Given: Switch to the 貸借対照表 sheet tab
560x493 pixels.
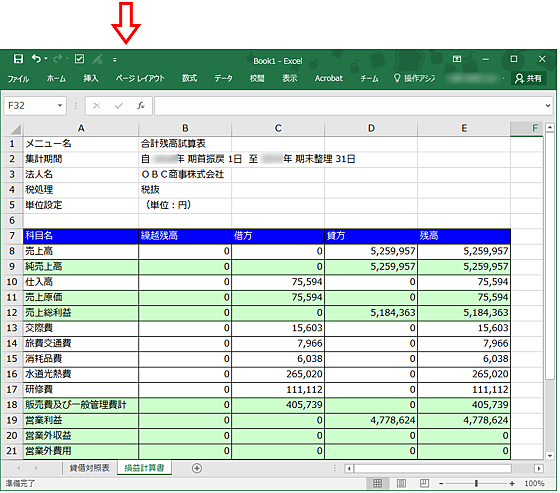Looking at the screenshot, I should pyautogui.click(x=90, y=468).
